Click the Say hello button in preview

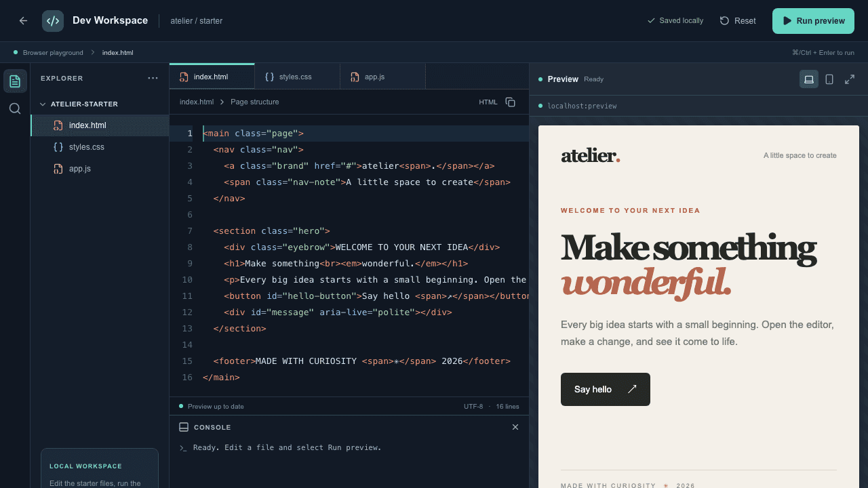606,389
